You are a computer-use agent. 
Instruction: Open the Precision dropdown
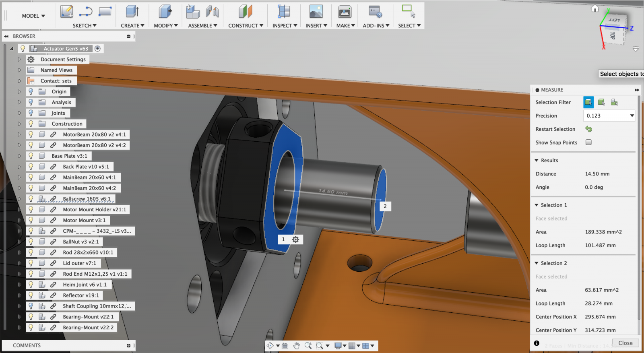click(609, 116)
